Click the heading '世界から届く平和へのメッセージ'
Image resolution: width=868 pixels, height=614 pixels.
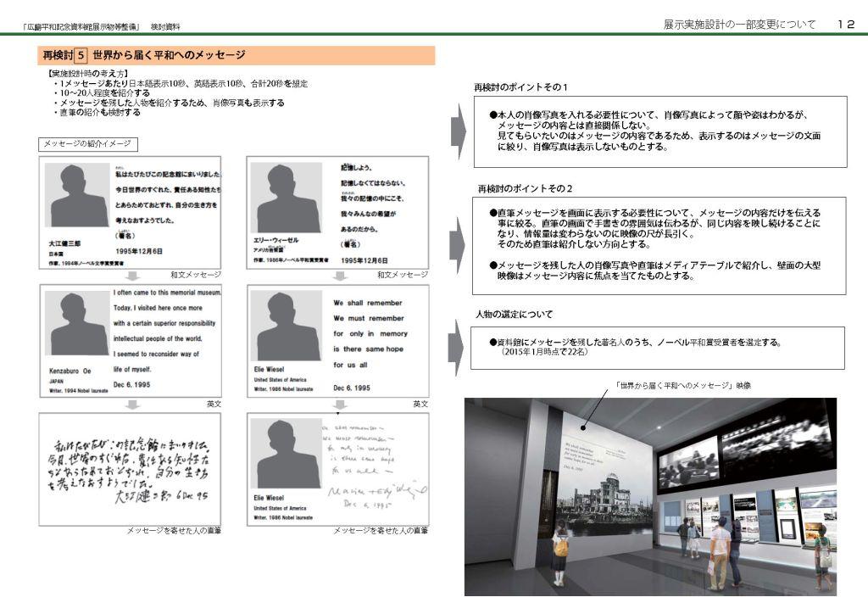169,55
